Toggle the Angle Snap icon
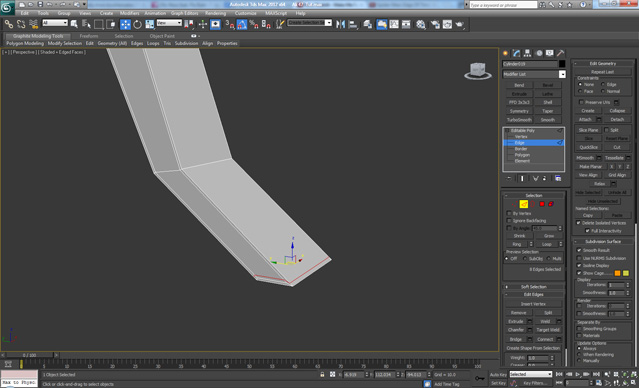 tap(242, 24)
